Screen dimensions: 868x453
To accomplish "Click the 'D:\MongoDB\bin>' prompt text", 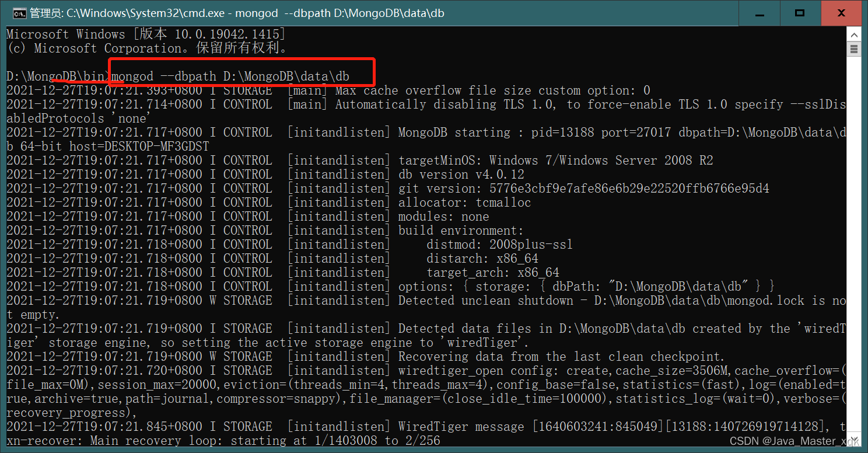I will [58, 76].
